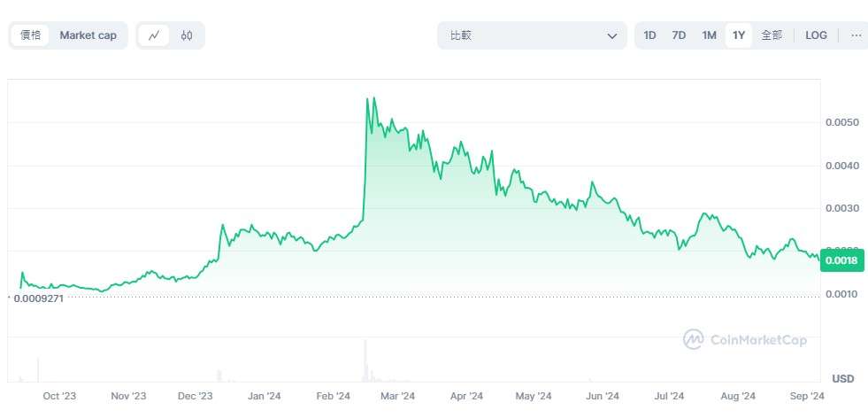This screenshot has width=868, height=418.
Task: Select the 7D time range
Action: tap(679, 35)
